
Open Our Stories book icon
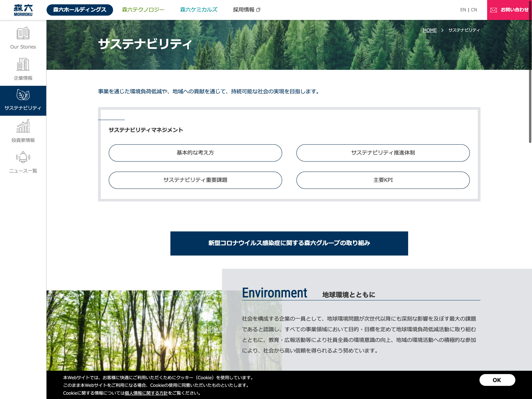tap(23, 33)
